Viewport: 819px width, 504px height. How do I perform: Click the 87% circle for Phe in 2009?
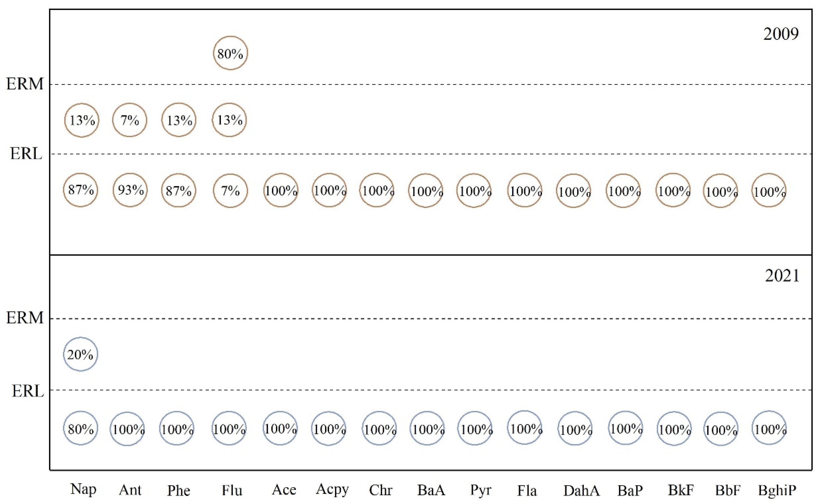178,191
